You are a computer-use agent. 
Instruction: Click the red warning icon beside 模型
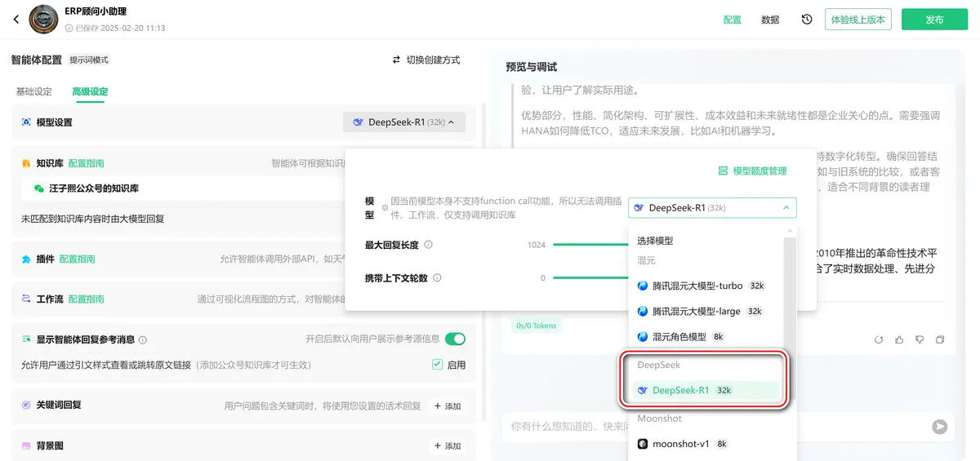tap(385, 207)
